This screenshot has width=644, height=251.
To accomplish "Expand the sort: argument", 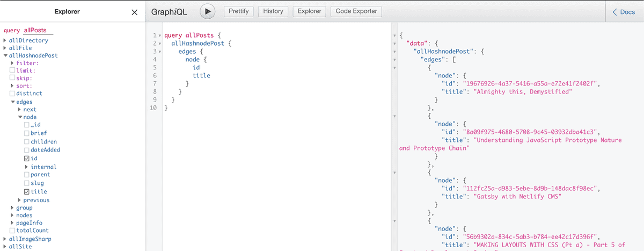I will click(x=12, y=85).
